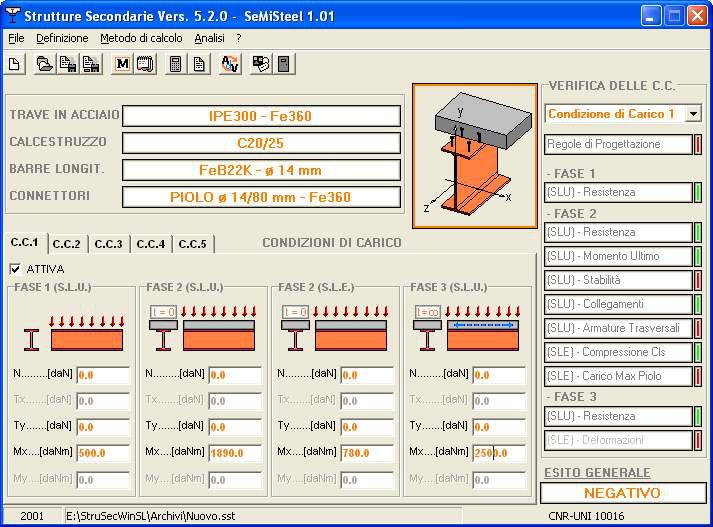Toggle the ATTIVA checkbox

15,269
